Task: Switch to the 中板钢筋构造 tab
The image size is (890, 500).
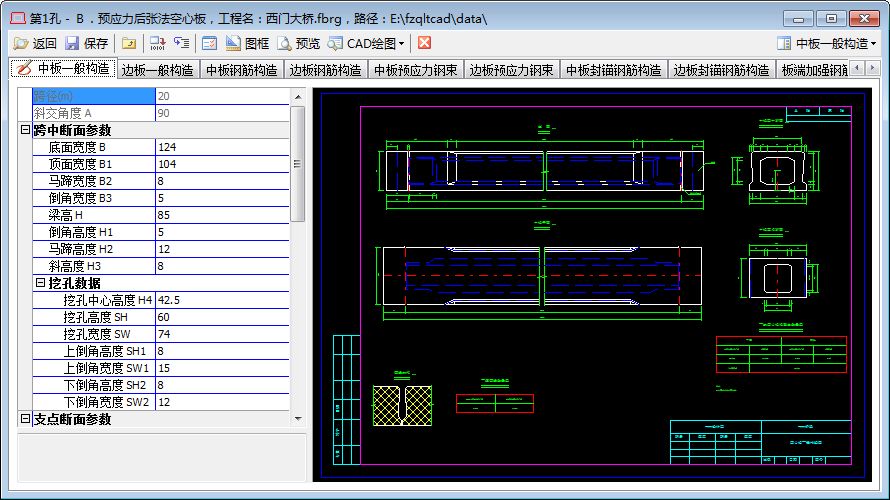Action: [x=242, y=70]
